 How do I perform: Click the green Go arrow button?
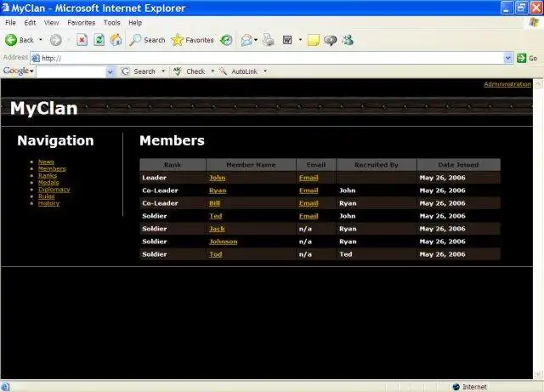click(x=521, y=58)
